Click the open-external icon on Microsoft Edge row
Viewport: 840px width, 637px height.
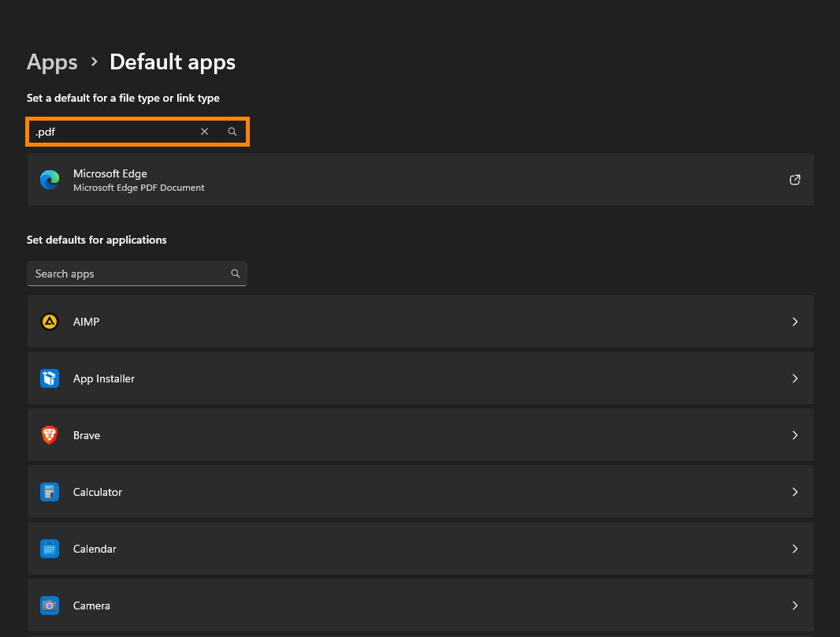[x=795, y=180]
